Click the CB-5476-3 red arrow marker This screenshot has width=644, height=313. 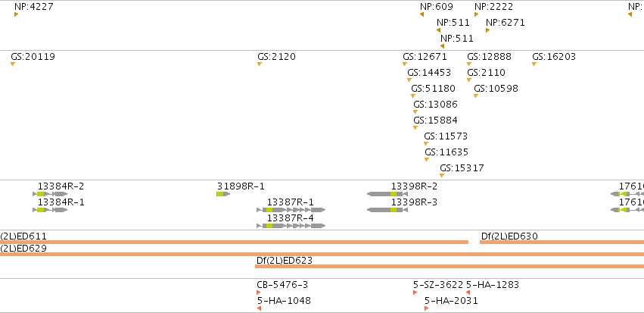point(259,293)
